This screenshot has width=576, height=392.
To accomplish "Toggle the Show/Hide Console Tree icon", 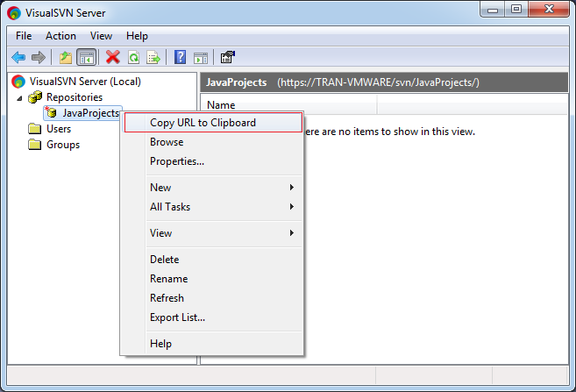I will [87, 57].
